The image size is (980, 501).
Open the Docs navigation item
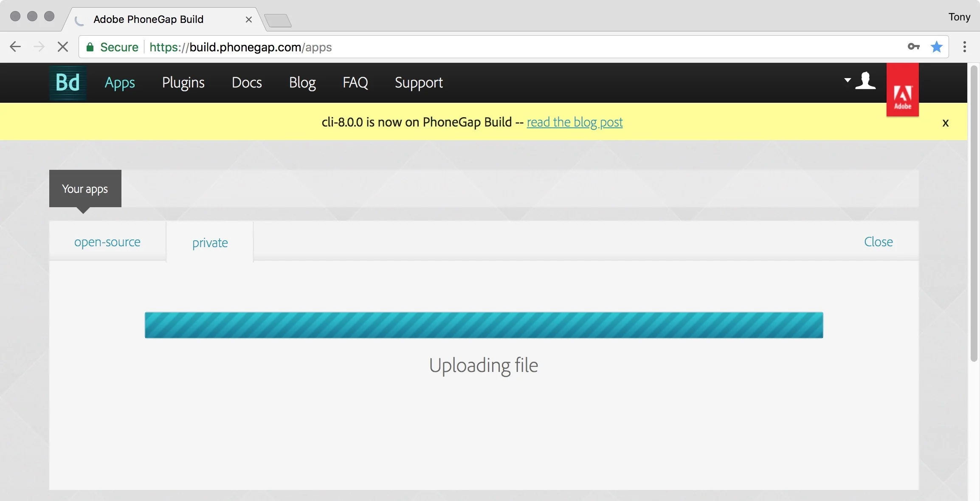(247, 82)
